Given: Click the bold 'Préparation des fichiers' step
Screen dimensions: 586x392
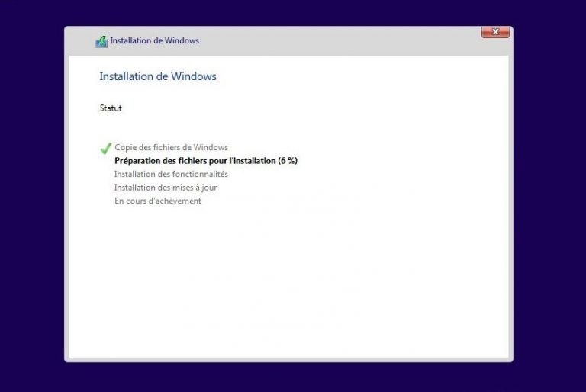Looking at the screenshot, I should coord(195,161).
